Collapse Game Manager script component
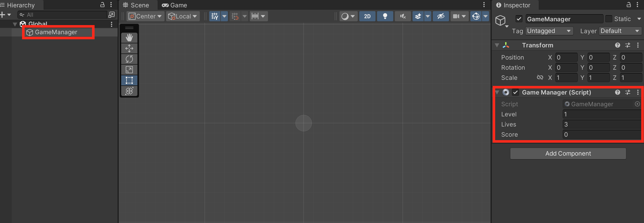The image size is (644, 223). pos(497,92)
